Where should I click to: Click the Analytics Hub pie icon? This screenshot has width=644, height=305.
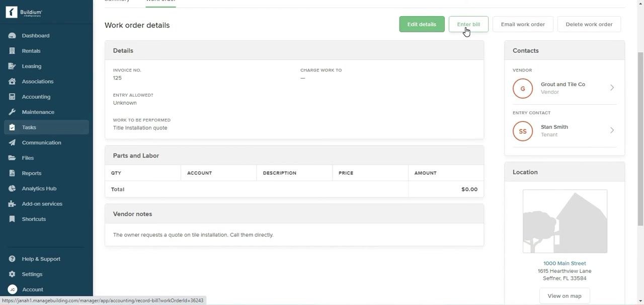click(x=12, y=188)
